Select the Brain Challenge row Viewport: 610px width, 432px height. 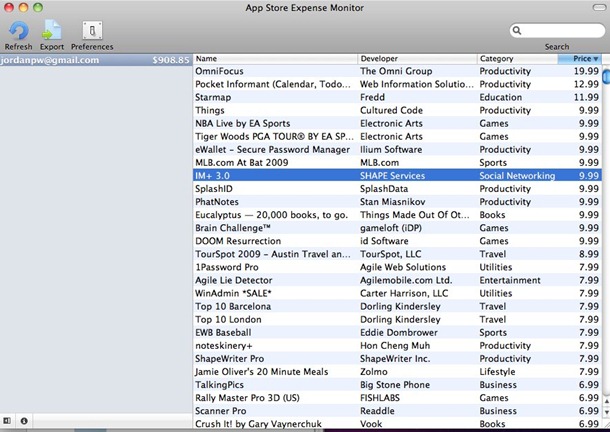point(397,228)
